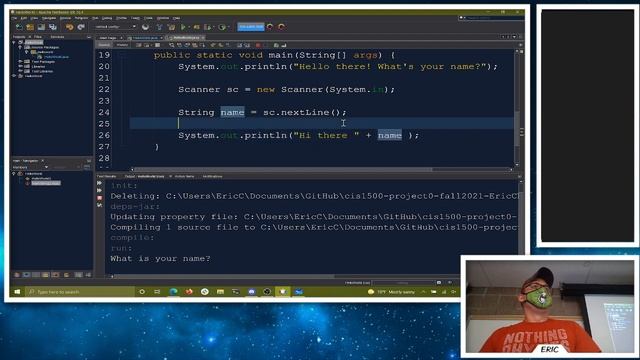This screenshot has width=640, height=360.
Task: Click the Windows Start button
Action: tap(17, 291)
